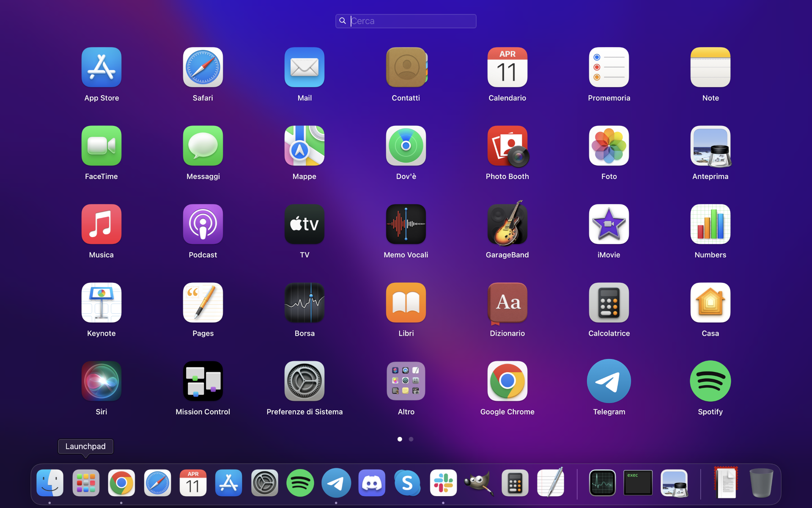
Task: Open the Note app
Action: pos(710,67)
